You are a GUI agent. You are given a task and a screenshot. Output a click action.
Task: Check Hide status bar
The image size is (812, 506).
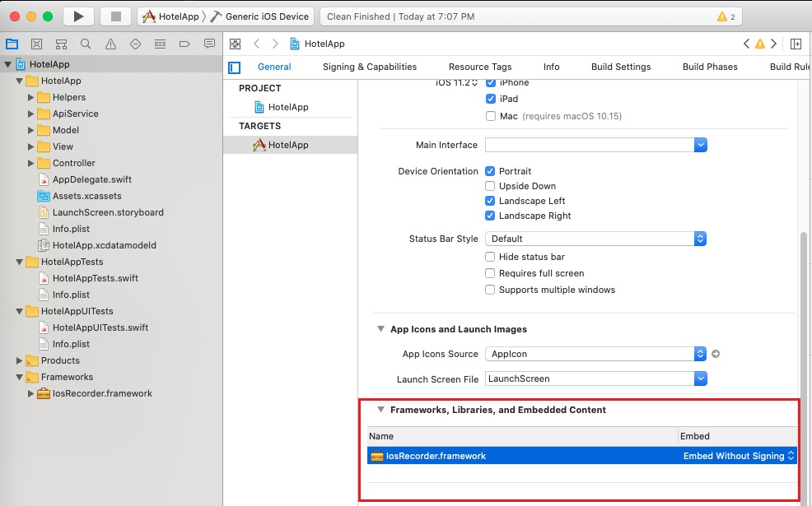click(490, 257)
